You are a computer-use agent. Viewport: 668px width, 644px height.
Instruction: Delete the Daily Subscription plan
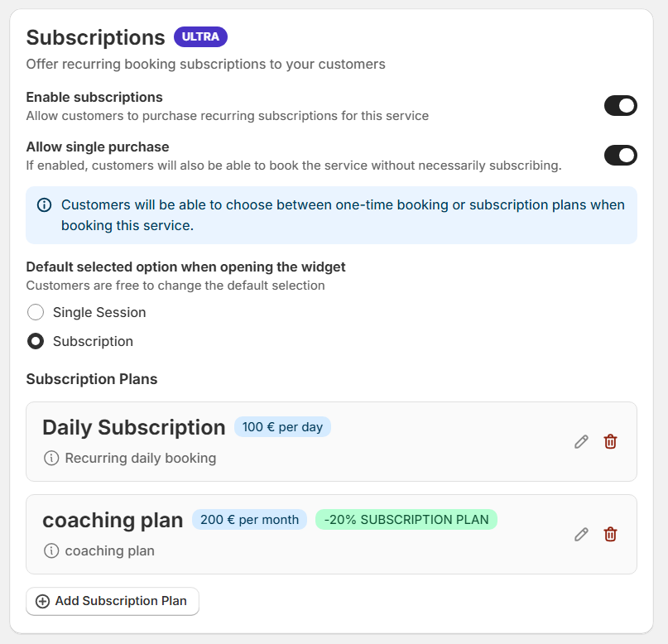610,442
